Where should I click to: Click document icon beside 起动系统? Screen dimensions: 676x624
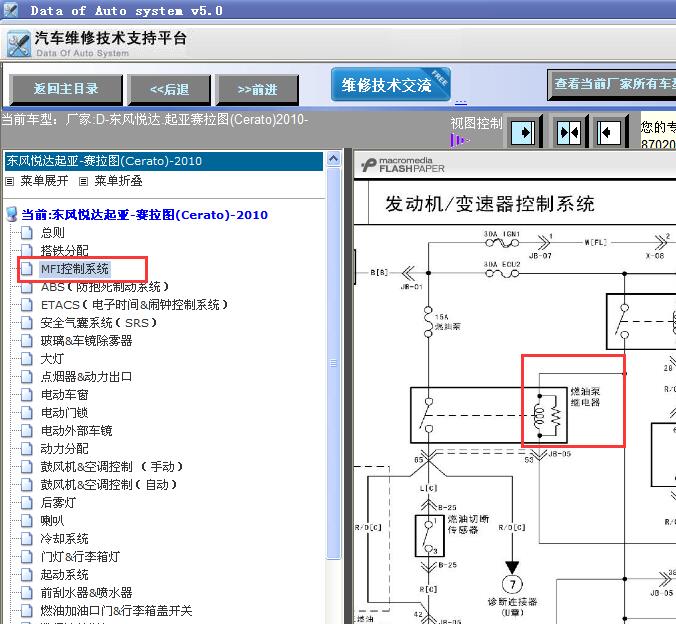click(x=27, y=574)
